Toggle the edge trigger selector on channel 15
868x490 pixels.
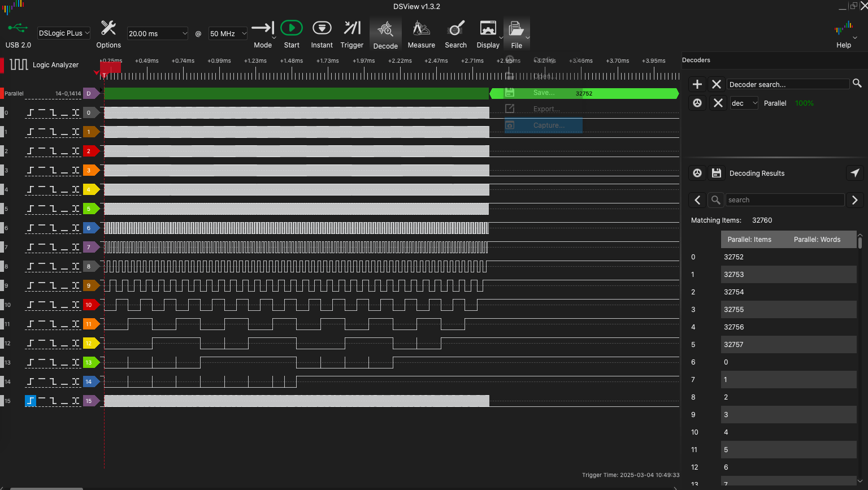(30, 401)
